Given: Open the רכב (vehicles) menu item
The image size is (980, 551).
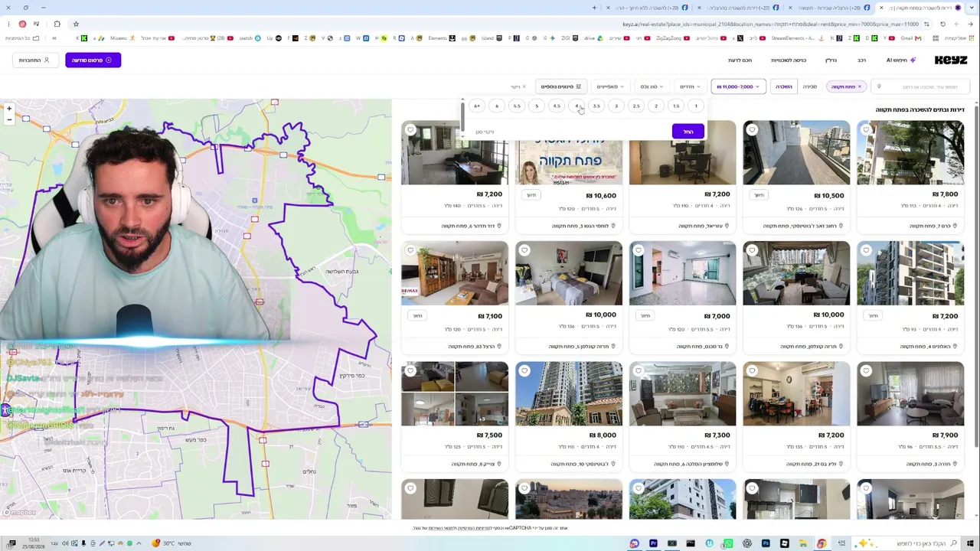Looking at the screenshot, I should coord(861,60).
